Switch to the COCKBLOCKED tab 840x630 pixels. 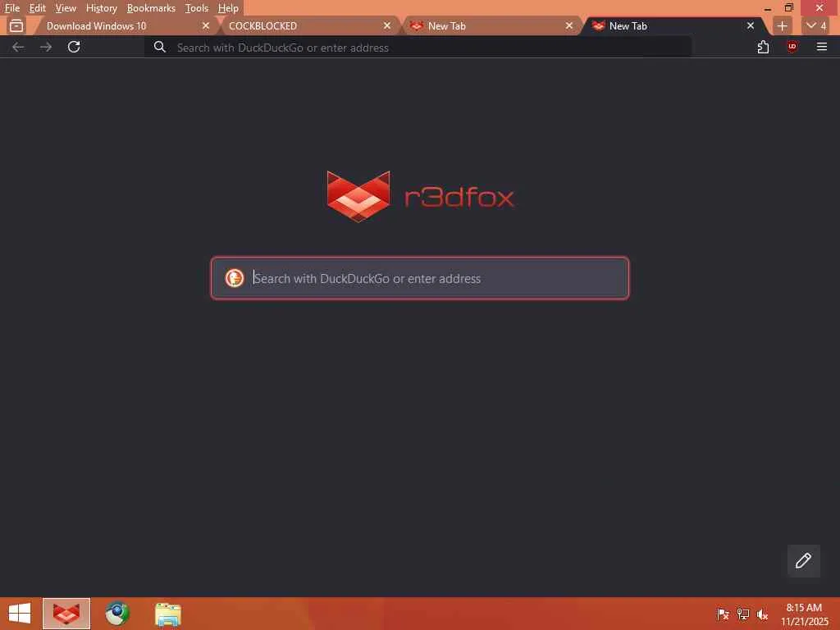308,25
